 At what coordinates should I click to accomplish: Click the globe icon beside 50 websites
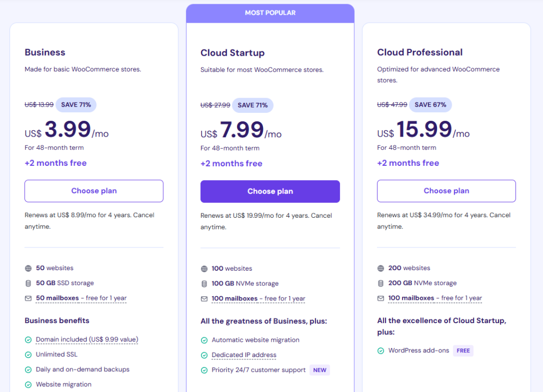(29, 268)
